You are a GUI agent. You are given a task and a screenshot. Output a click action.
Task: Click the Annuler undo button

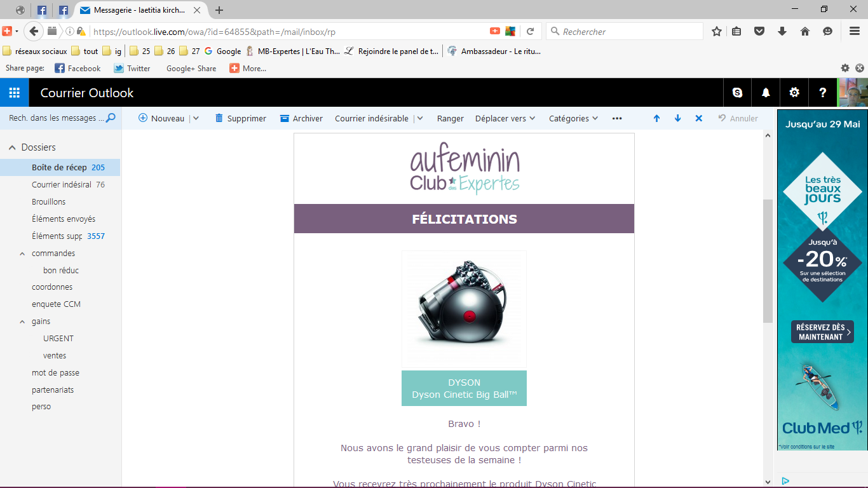click(738, 118)
